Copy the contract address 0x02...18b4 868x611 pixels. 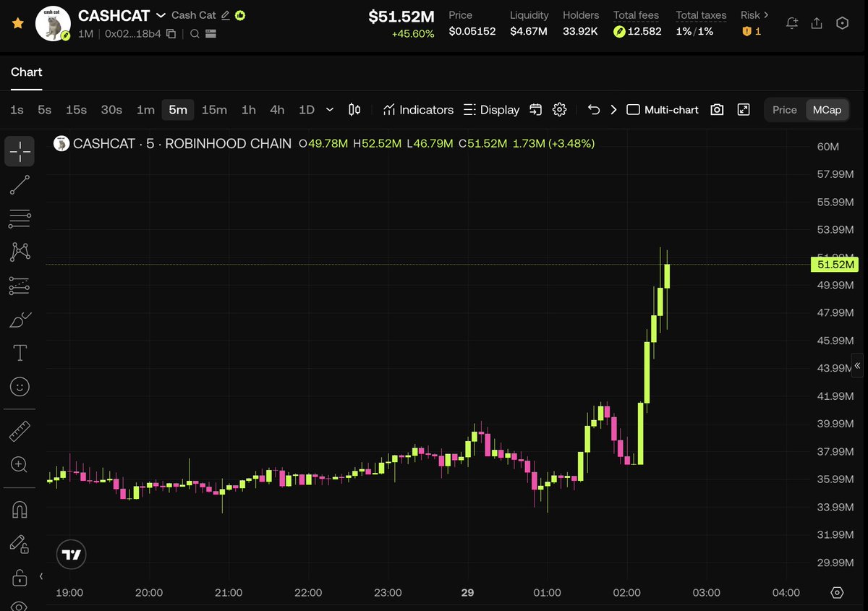171,33
